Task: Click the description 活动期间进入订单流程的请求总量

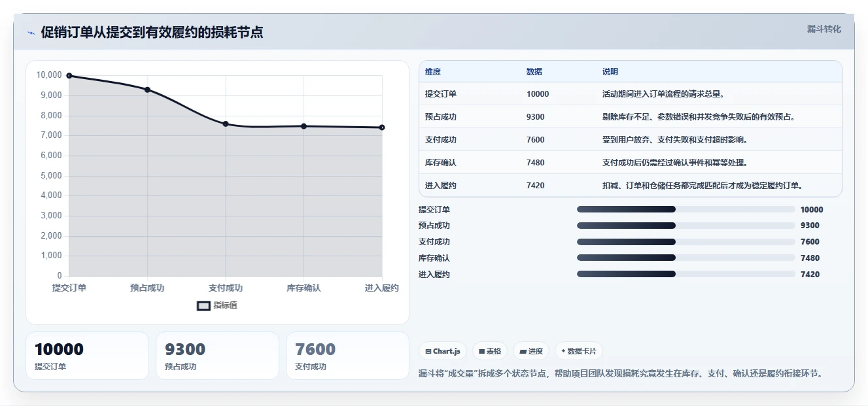Action: [x=663, y=94]
